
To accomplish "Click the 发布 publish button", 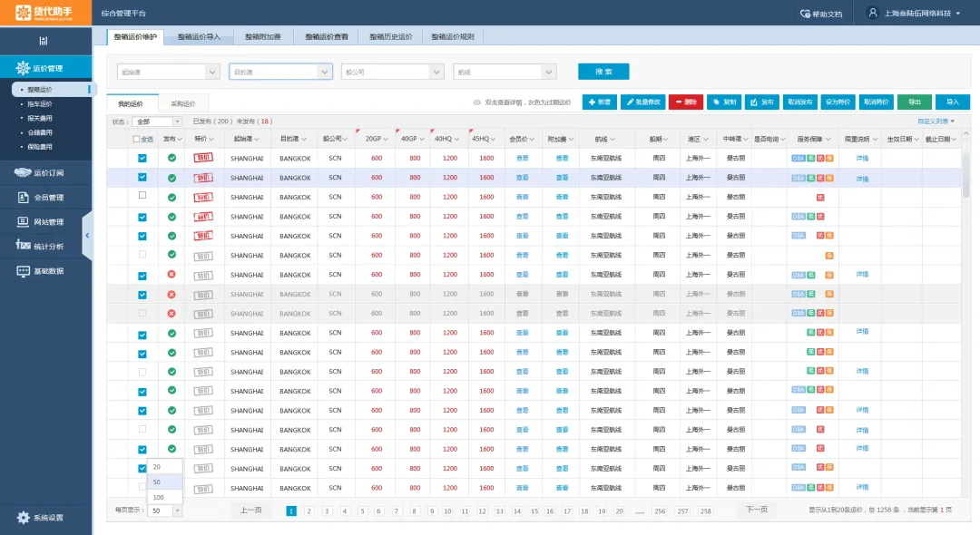I will coord(762,102).
